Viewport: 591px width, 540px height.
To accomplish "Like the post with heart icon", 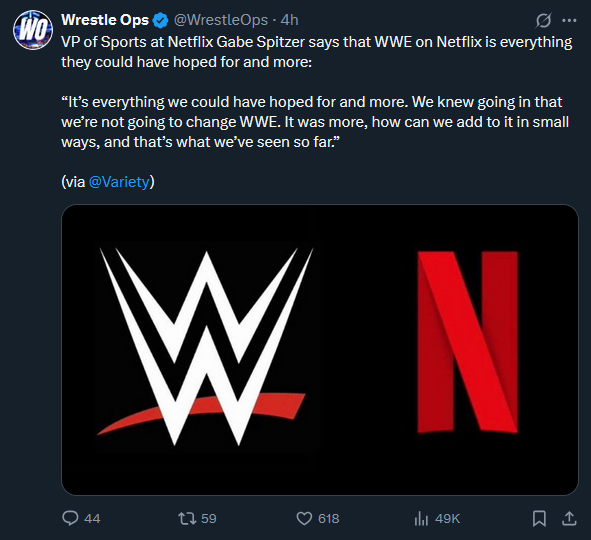I will click(304, 518).
